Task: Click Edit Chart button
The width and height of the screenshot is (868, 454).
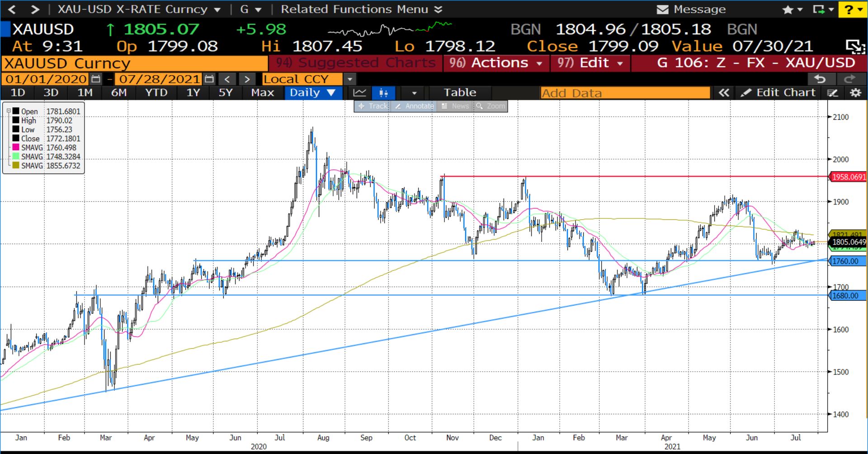Action: (x=778, y=93)
